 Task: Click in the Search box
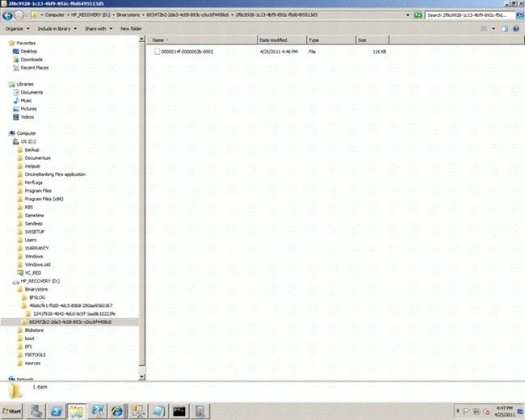click(x=470, y=15)
